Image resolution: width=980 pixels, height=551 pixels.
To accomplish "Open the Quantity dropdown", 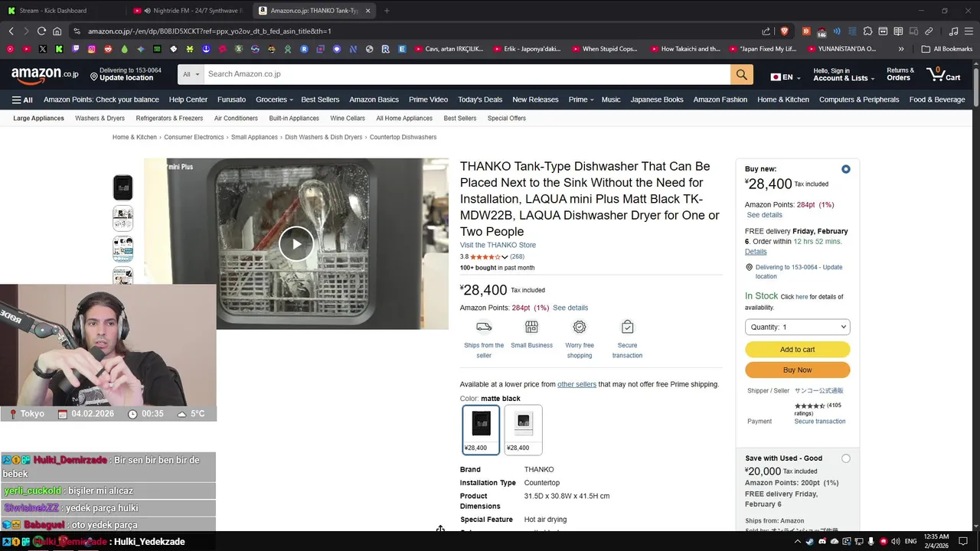I will [x=797, y=327].
